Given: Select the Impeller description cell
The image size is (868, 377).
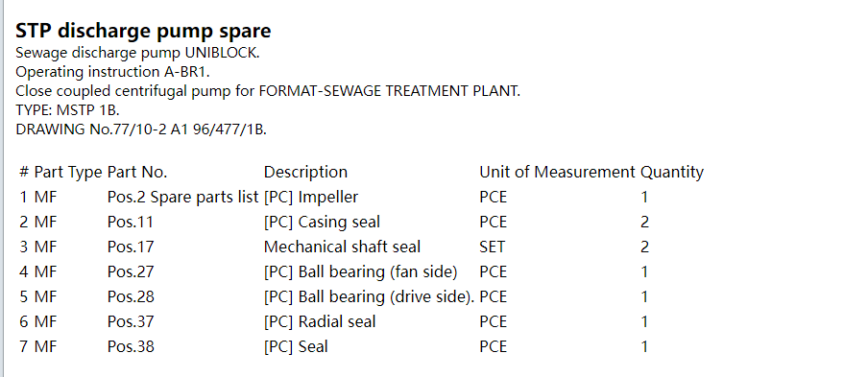Looking at the screenshot, I should click(x=310, y=197).
